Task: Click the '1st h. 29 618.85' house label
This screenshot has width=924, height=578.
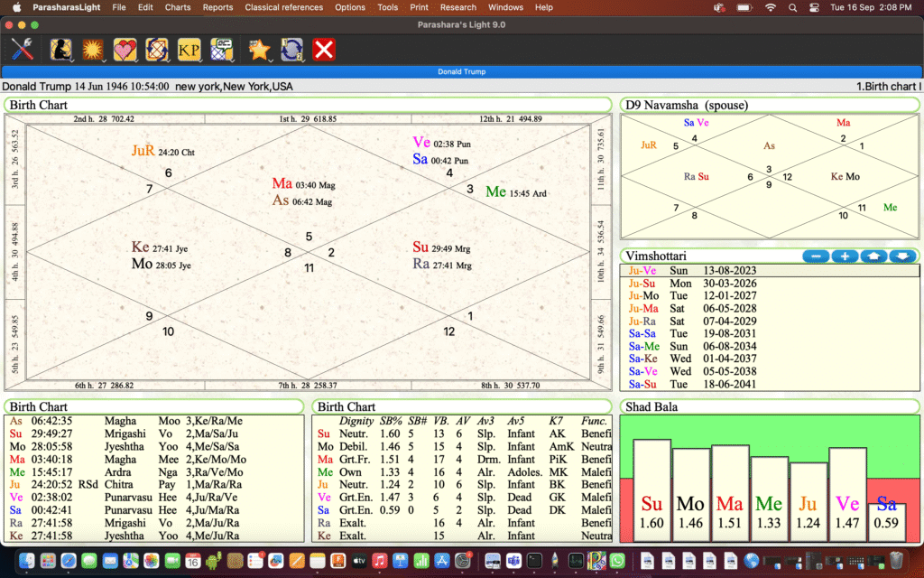Action: (309, 118)
